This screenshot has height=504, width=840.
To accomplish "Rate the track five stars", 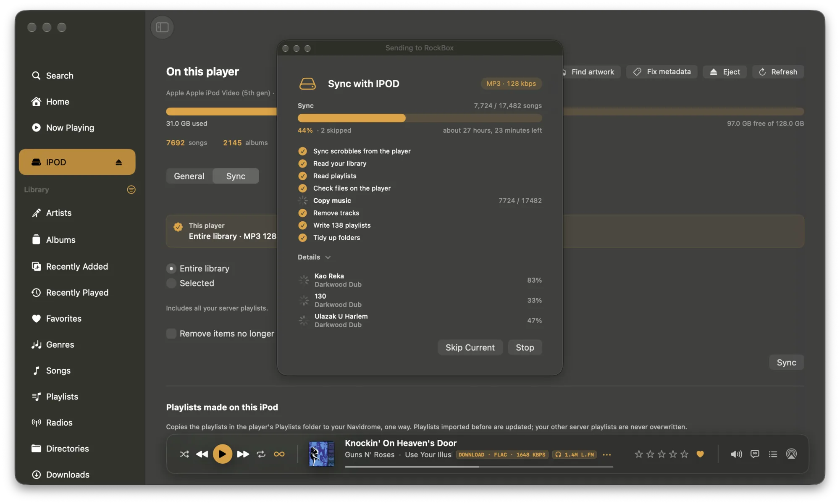I will click(x=685, y=454).
